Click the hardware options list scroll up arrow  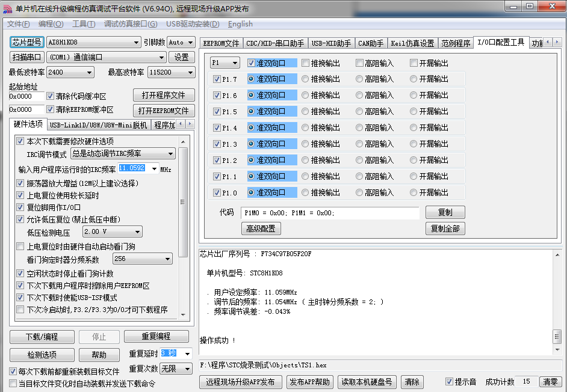pos(183,142)
